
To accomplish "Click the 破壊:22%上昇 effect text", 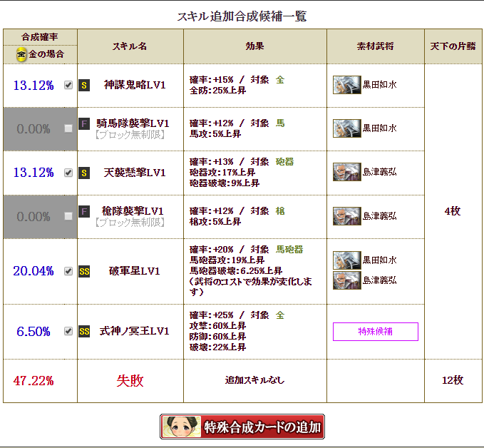I will tap(217, 347).
